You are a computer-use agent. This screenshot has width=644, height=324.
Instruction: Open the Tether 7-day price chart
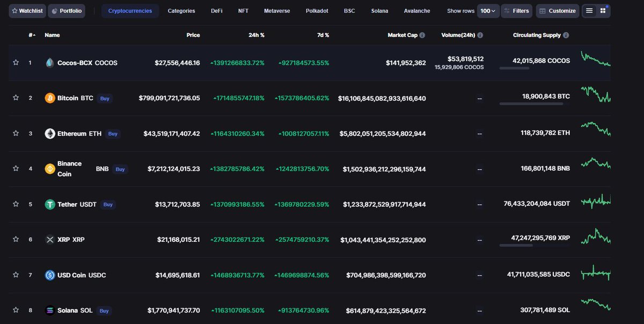[596, 201]
